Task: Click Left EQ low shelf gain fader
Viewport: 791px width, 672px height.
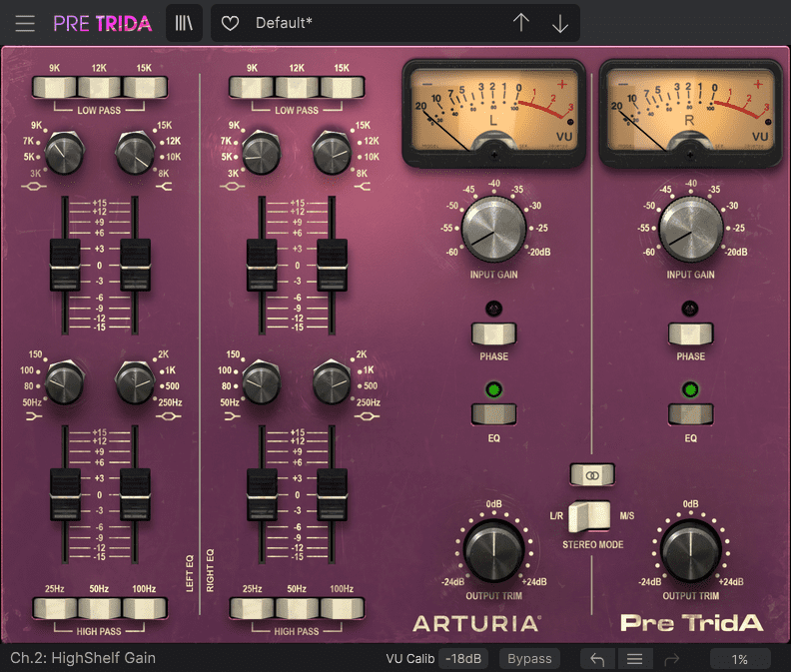Action: [65, 495]
